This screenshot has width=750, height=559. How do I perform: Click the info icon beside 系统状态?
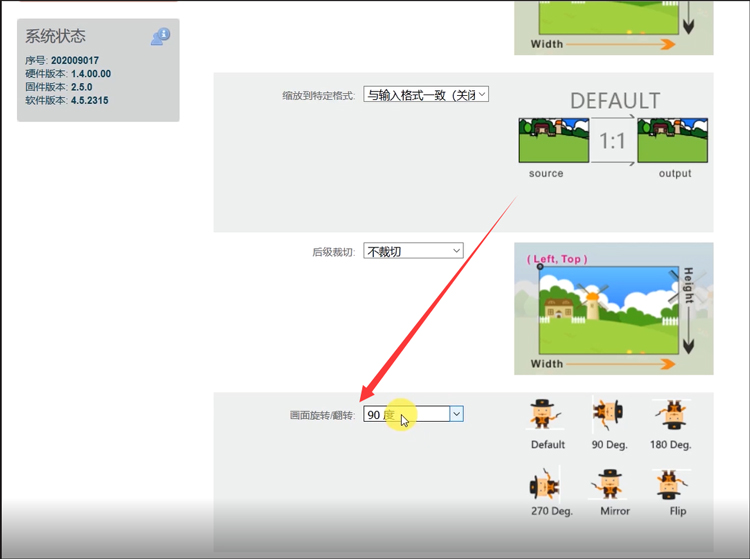160,36
